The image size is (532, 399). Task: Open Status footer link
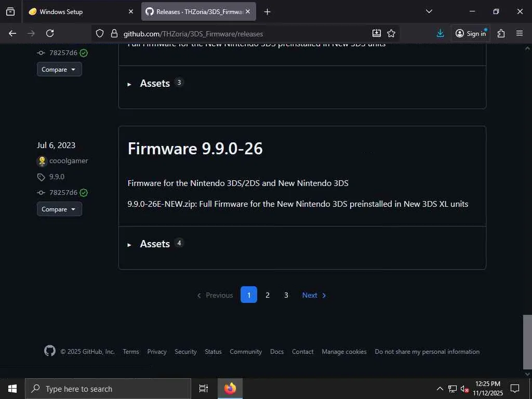click(x=213, y=352)
